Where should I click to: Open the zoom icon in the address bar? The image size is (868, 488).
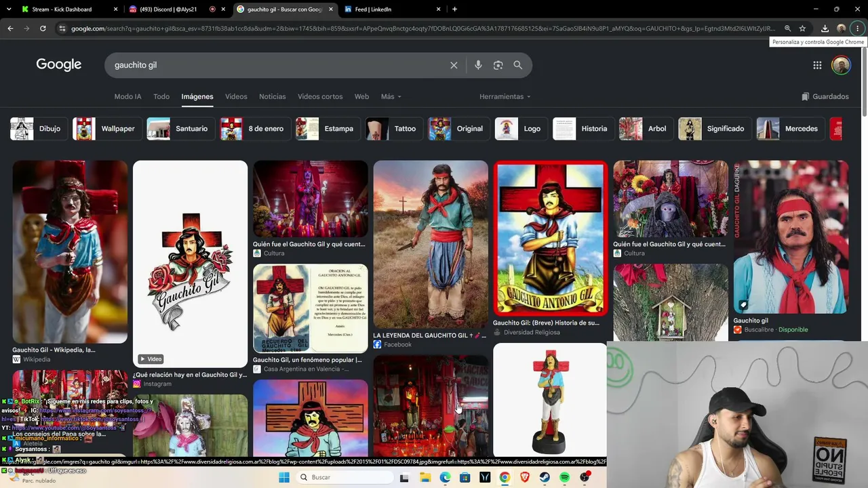[x=787, y=28]
